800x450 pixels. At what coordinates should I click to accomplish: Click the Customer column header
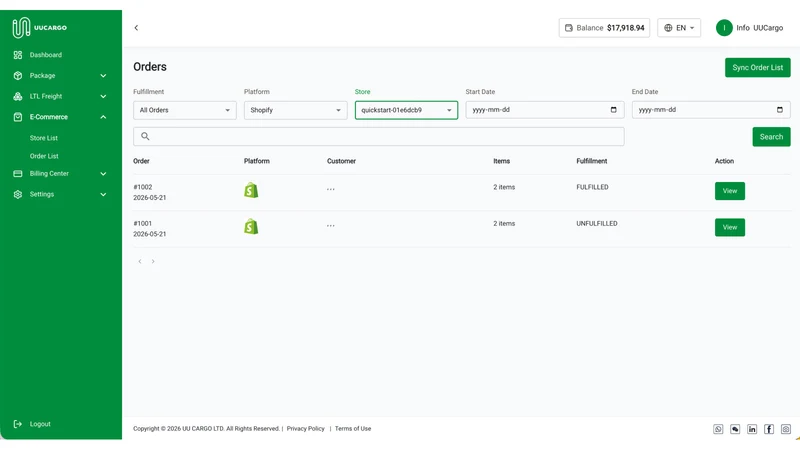point(341,161)
